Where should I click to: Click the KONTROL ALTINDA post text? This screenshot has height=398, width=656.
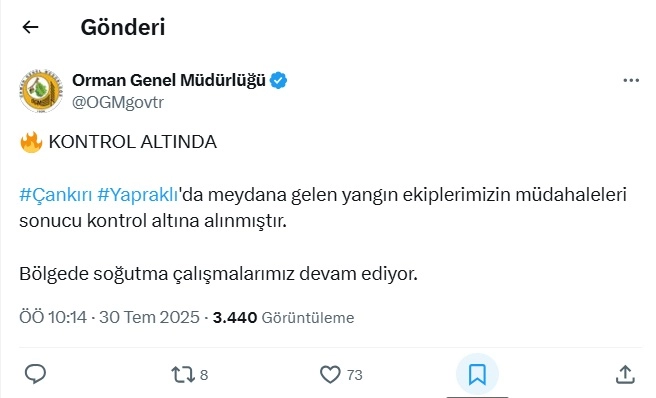click(x=133, y=142)
